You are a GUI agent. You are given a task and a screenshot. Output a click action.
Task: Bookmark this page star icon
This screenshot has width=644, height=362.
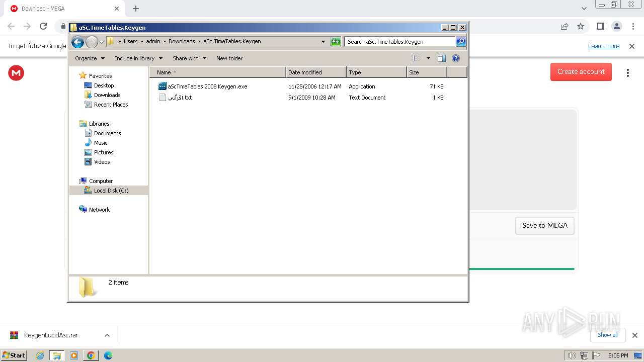pyautogui.click(x=581, y=26)
